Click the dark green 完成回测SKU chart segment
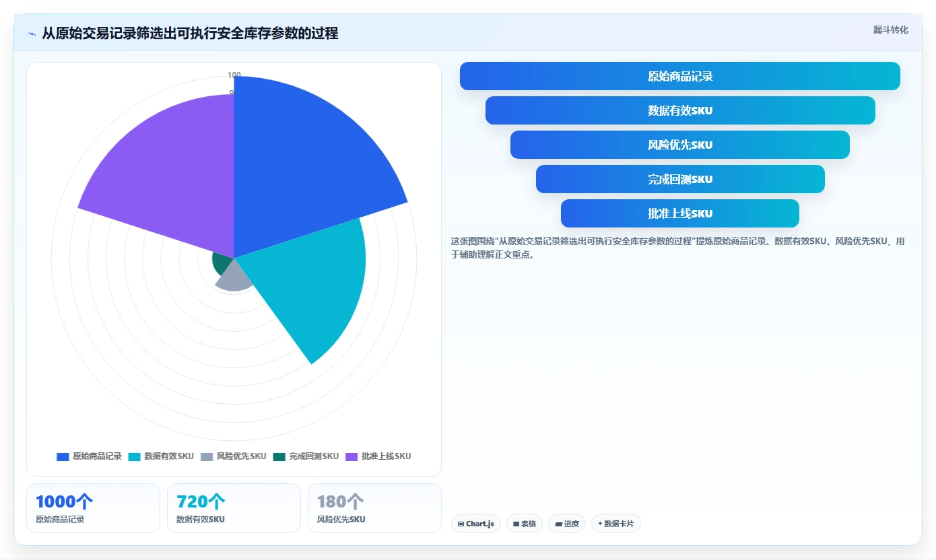 pos(222,263)
